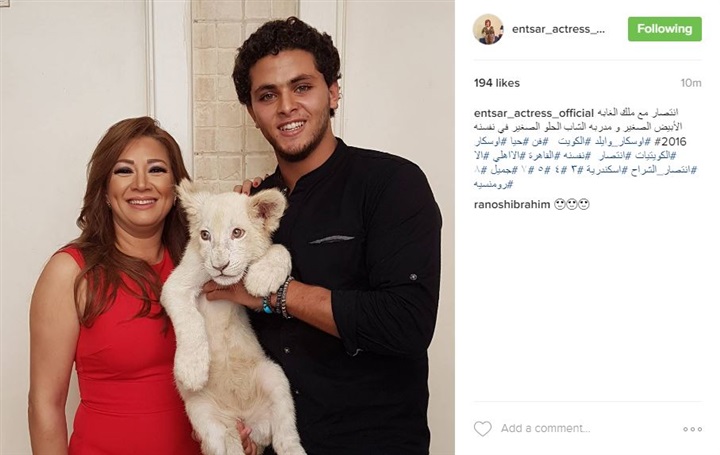Open the #جميل hashtag

click(x=504, y=171)
